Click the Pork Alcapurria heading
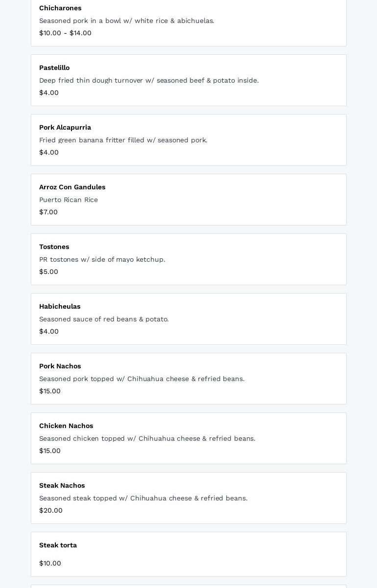The height and width of the screenshot is (588, 377). (x=65, y=128)
